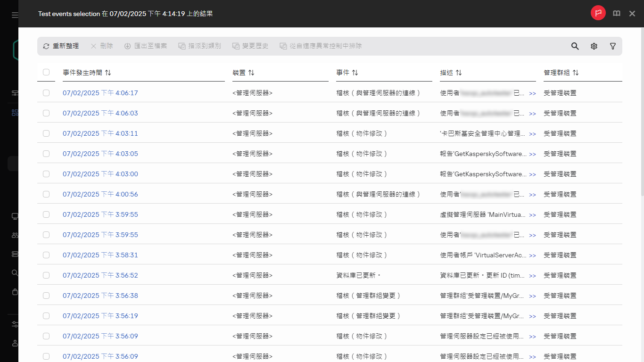Check the checkbox of the 3:56:52 database update event
Screen dimensions: 644x362
pyautogui.click(x=46, y=275)
